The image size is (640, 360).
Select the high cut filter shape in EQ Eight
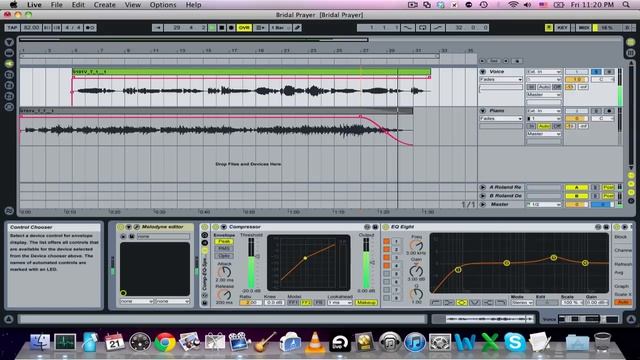pyautogui.click(x=501, y=302)
